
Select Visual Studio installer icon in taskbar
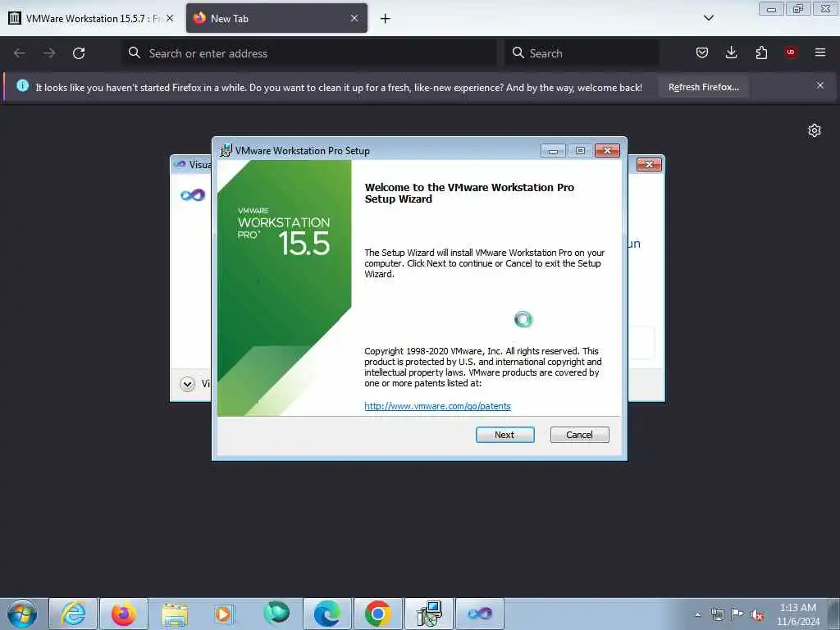point(479,614)
